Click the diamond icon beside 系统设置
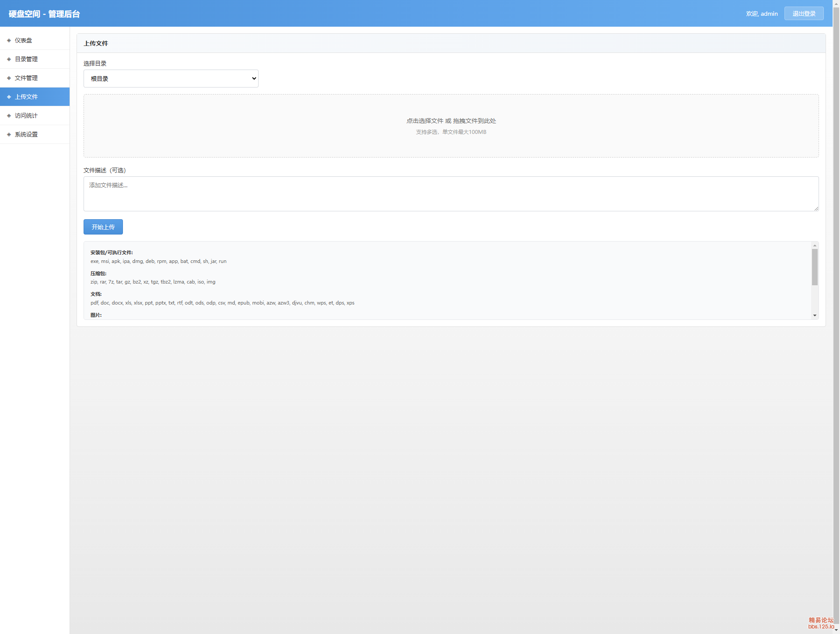840x634 pixels. click(9, 134)
